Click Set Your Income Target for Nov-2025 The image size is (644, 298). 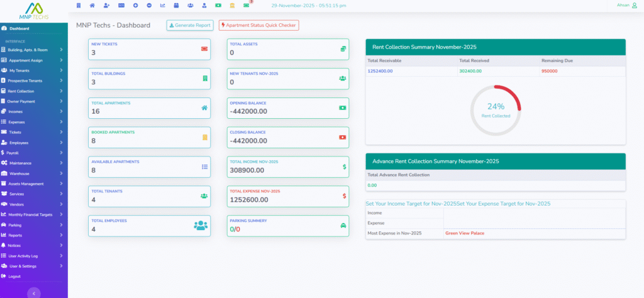point(411,204)
